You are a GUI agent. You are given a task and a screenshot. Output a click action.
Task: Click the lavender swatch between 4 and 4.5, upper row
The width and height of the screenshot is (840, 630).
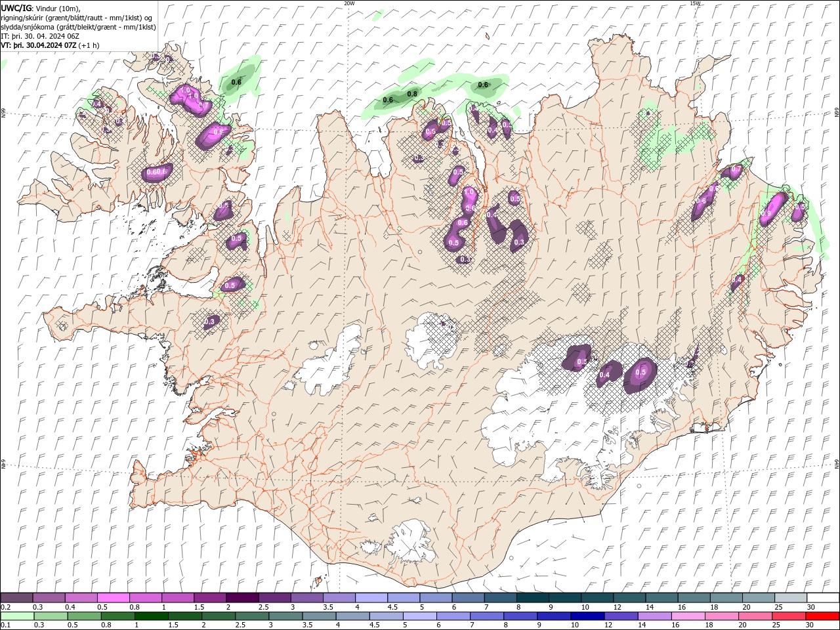(x=371, y=598)
